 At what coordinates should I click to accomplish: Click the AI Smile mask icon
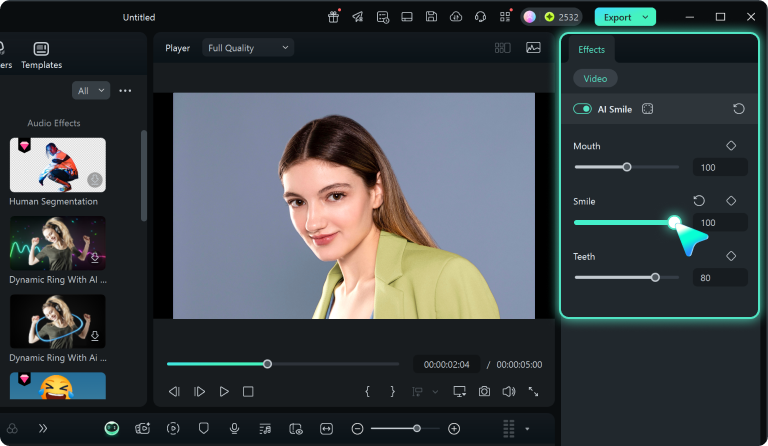click(x=648, y=109)
